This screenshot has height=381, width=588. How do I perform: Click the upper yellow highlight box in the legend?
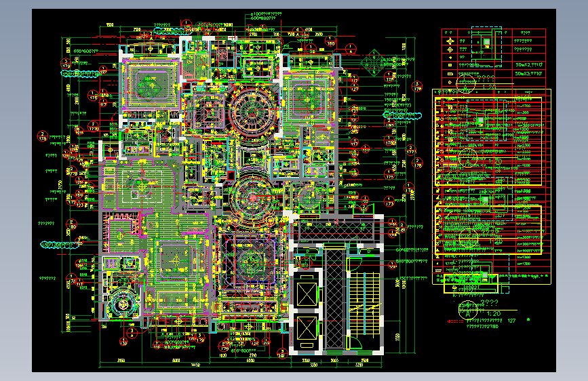pos(488,141)
